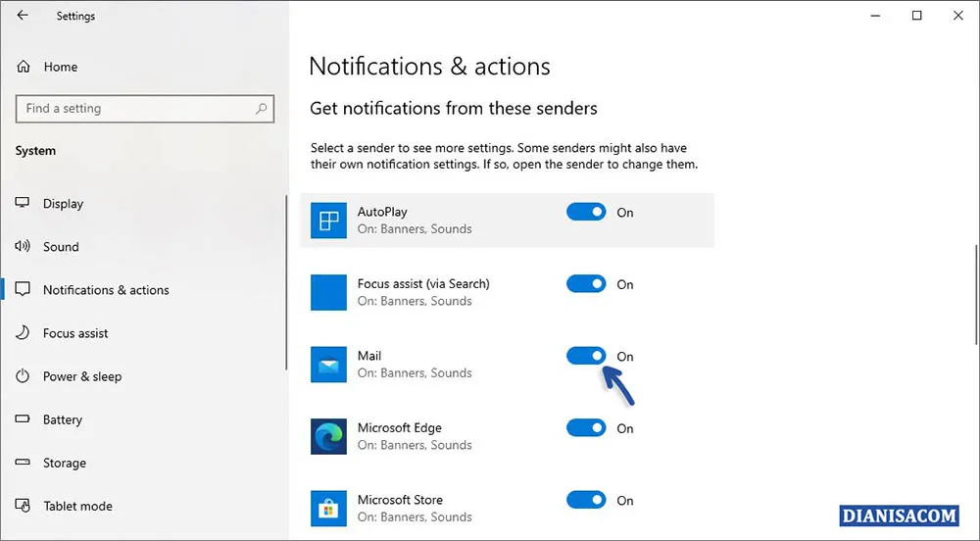The image size is (980, 541).
Task: Click the 'Get notifications from these senders' heading
Action: coord(454,108)
